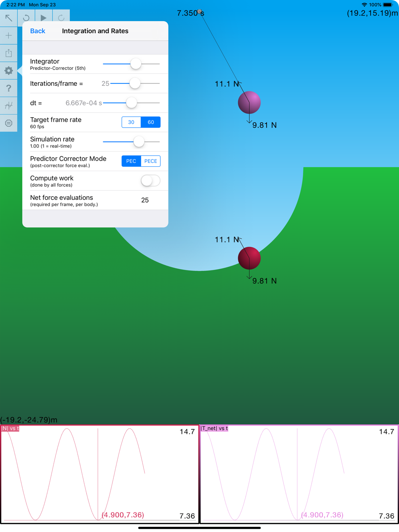Click the battery icon in status bar
399x532 pixels.
click(388, 5)
